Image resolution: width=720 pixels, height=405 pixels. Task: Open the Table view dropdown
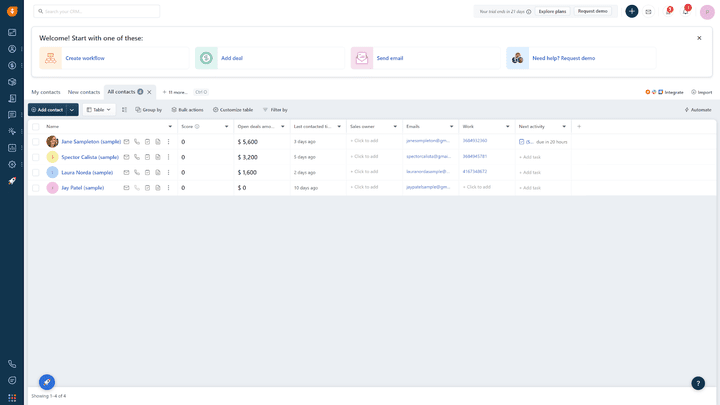tap(99, 110)
